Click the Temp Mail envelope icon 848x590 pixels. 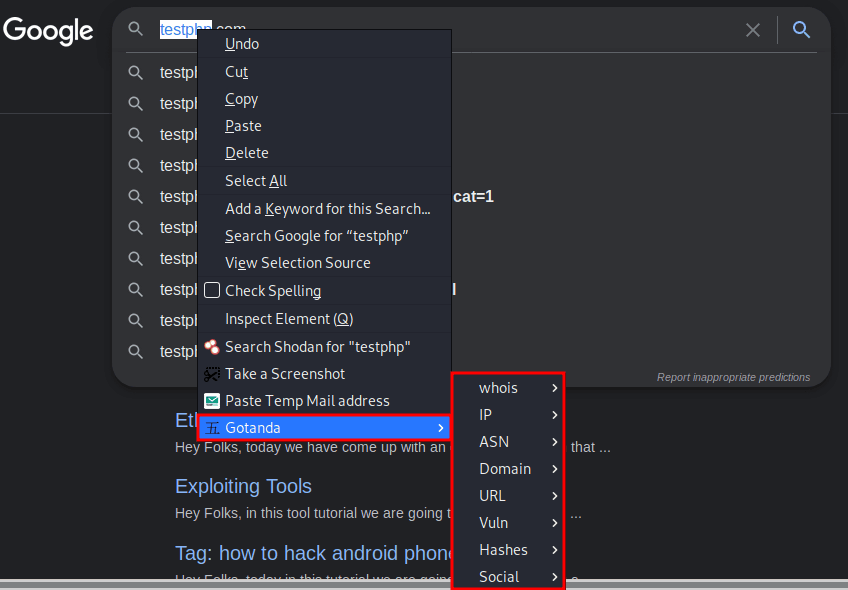212,401
